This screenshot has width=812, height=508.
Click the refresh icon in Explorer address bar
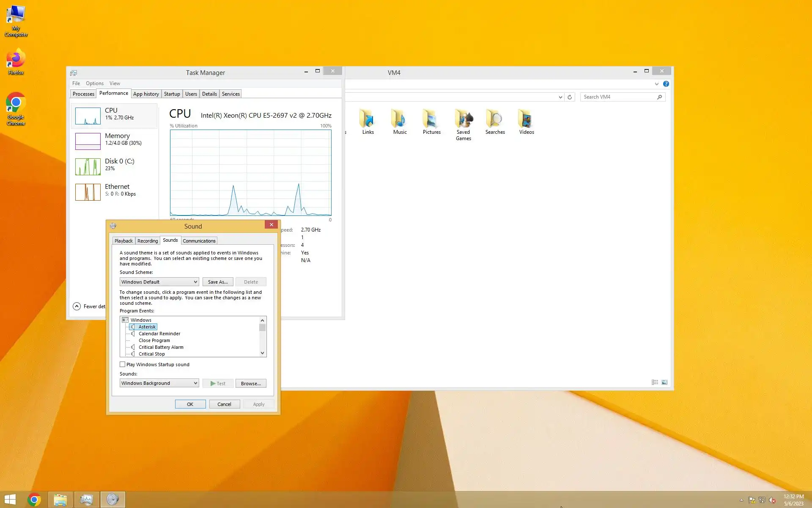(x=570, y=97)
